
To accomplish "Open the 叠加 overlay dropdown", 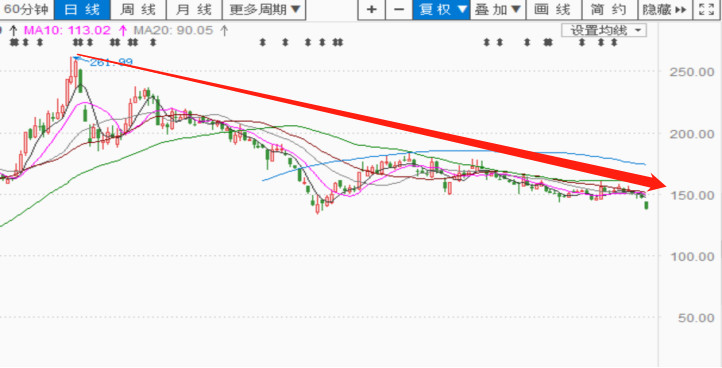I will coord(498,9).
